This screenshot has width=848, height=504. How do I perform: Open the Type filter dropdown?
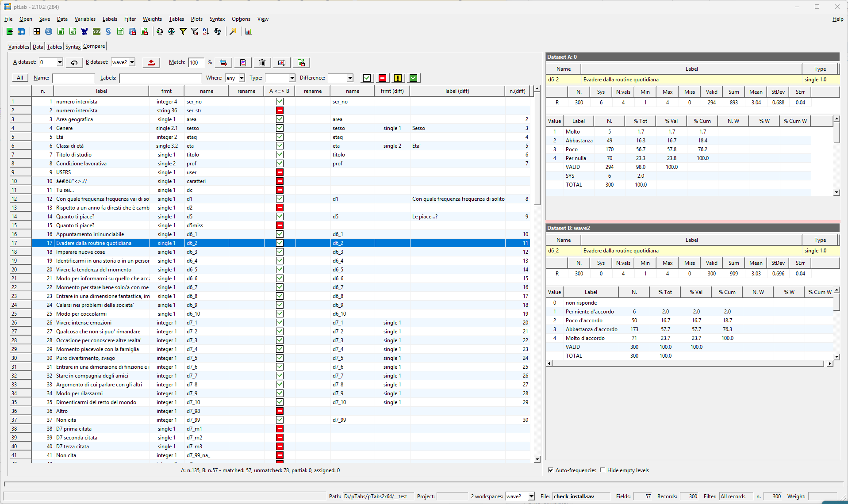[292, 78]
